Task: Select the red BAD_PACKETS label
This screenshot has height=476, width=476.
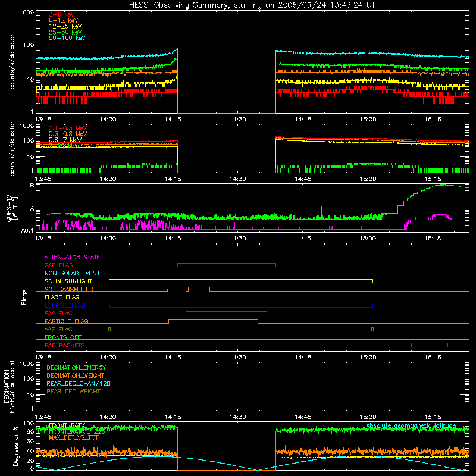Action: click(x=65, y=345)
